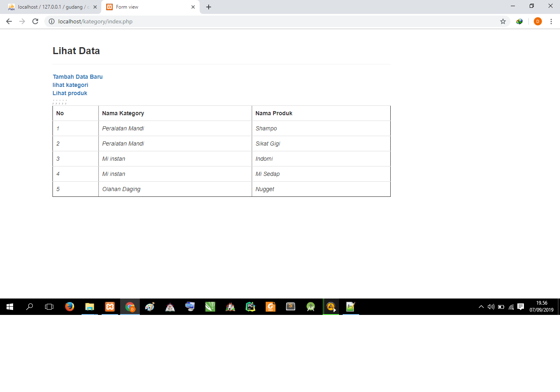Viewport: 560px width, 392px height.
Task: Click the Olahan Daging category cell
Action: coord(175,189)
